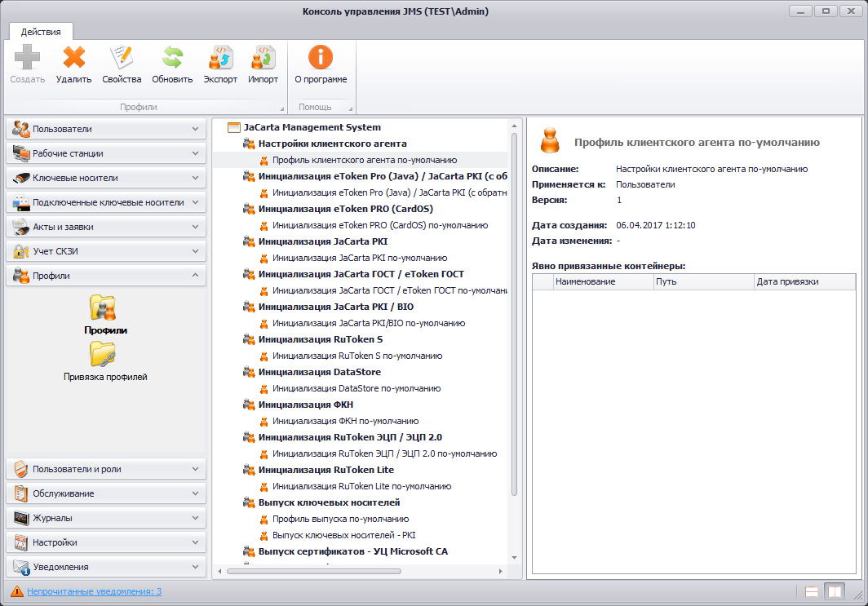This screenshot has height=606, width=868.
Task: Select Инициализация JaCarta ГОСТ / eToken ГОСТ group
Action: tap(361, 275)
